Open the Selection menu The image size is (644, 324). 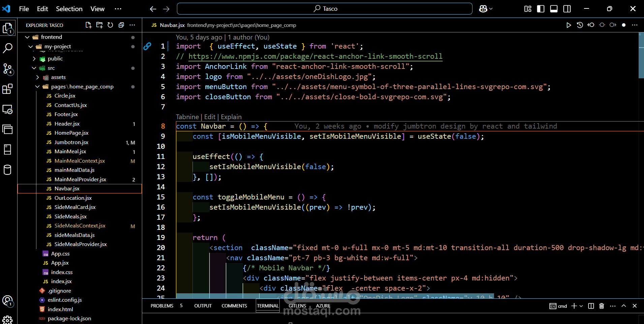coord(69,9)
